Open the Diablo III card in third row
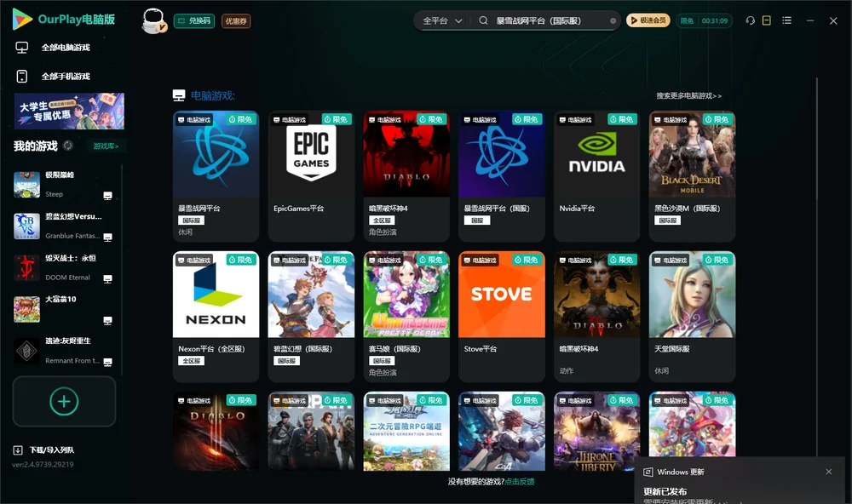 [216, 432]
